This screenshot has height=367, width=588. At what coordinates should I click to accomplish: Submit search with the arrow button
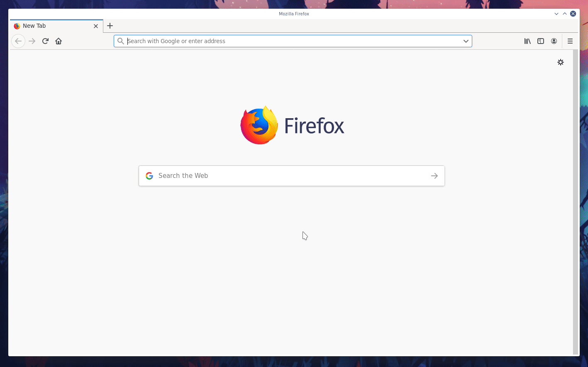434,176
